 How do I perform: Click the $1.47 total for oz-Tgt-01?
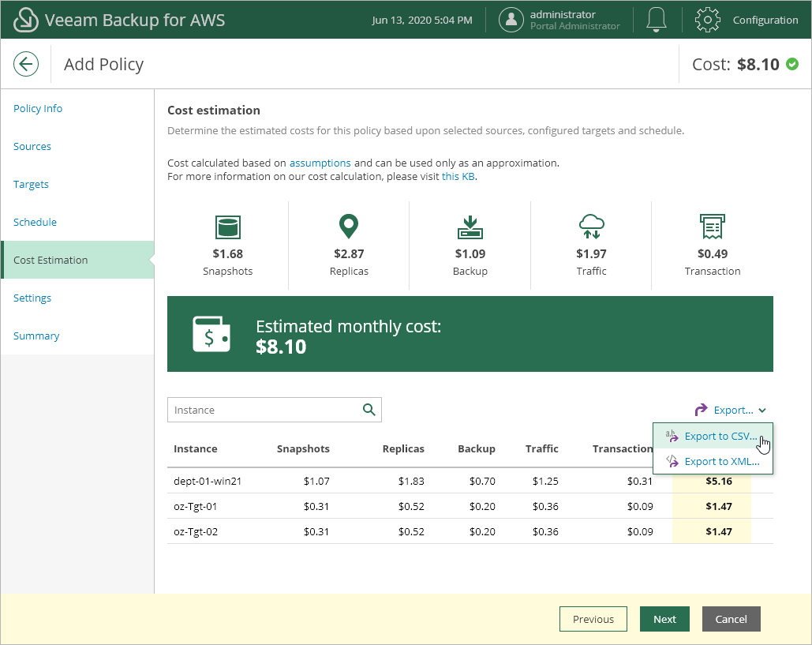719,506
